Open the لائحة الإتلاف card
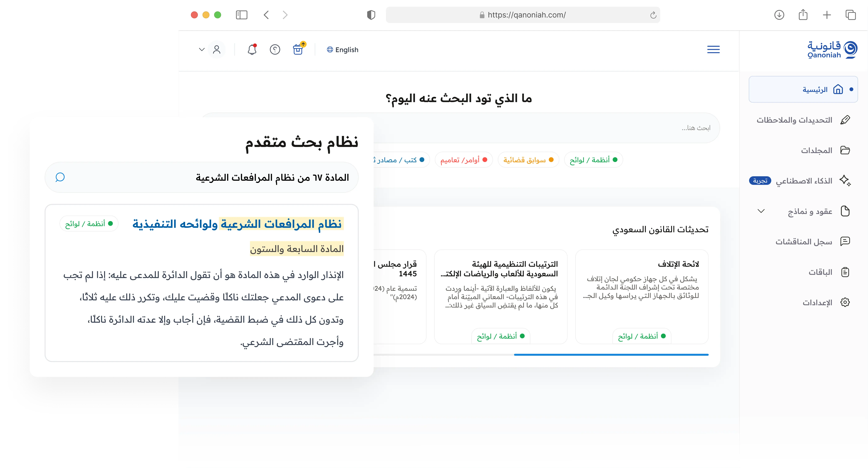 point(642,297)
